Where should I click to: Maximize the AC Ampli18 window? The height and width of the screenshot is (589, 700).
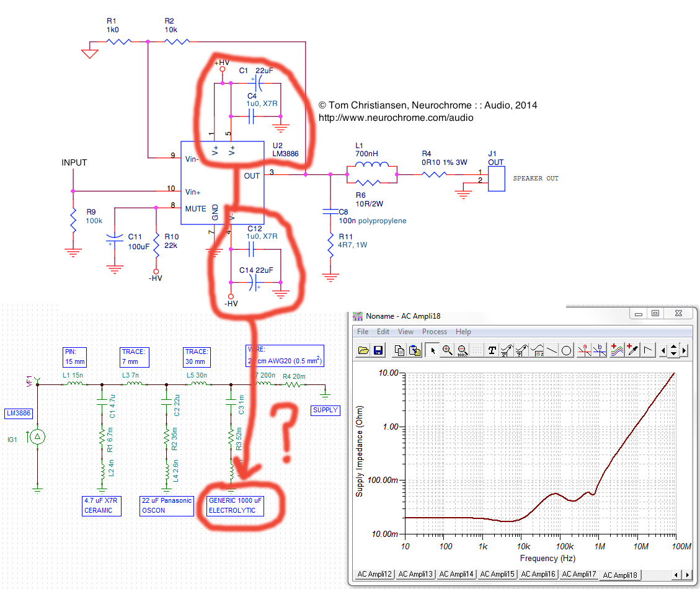click(x=655, y=314)
